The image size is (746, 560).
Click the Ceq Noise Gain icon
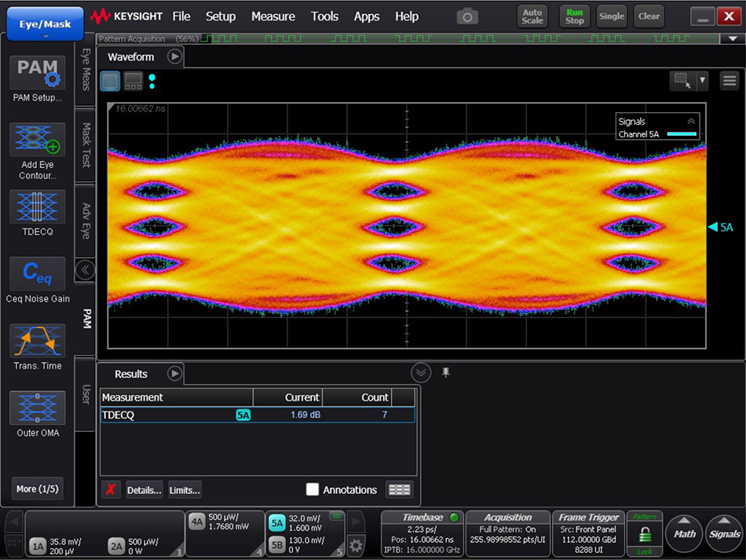(37, 273)
